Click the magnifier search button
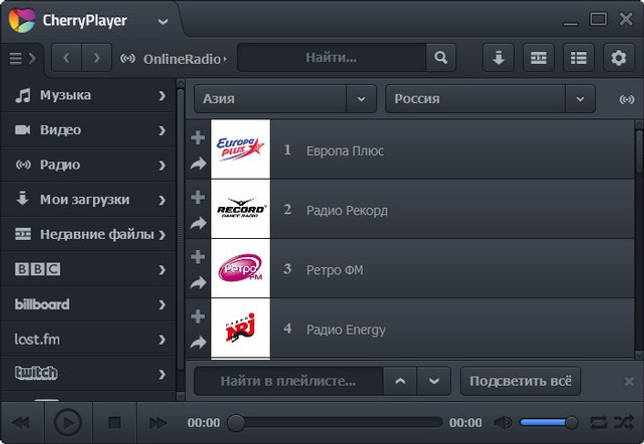 (x=441, y=58)
